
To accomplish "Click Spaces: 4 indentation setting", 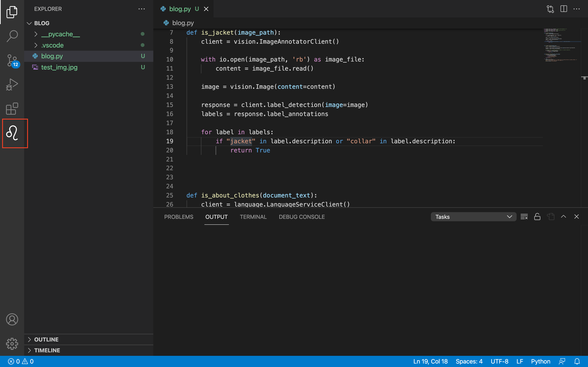I will coord(469,361).
